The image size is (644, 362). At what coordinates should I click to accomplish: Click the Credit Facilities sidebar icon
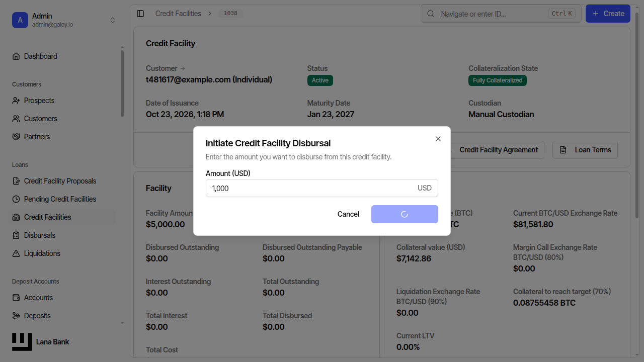click(x=16, y=217)
